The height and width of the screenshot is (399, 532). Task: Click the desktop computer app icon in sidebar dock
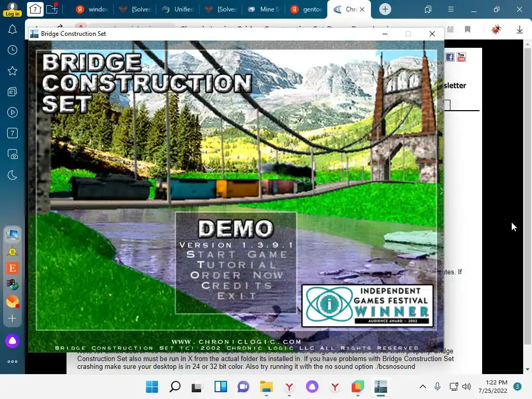[x=12, y=234]
